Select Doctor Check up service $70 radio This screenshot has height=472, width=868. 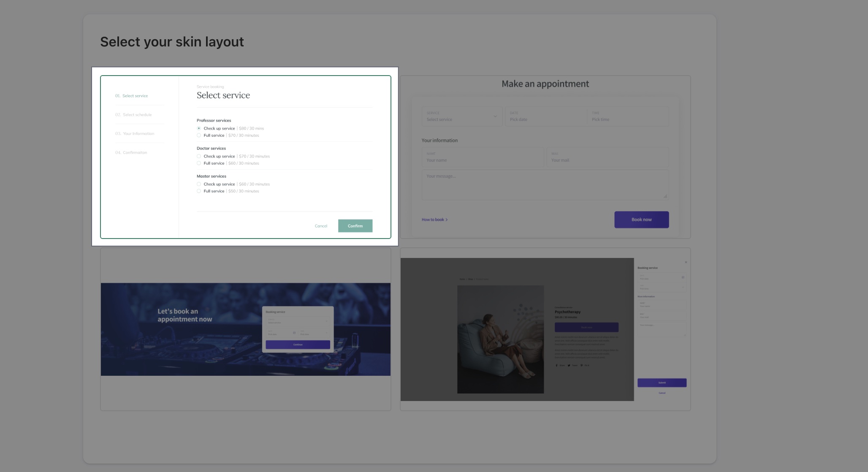click(199, 156)
